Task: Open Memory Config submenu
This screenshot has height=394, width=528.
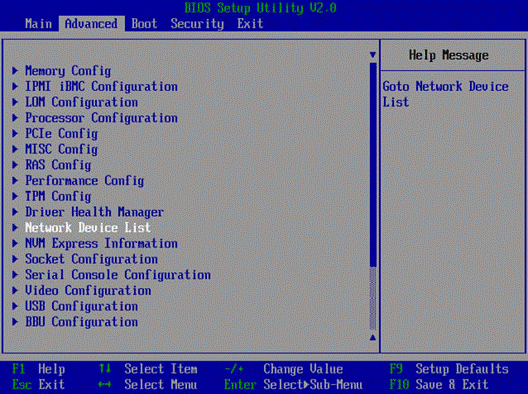Action: coord(68,71)
